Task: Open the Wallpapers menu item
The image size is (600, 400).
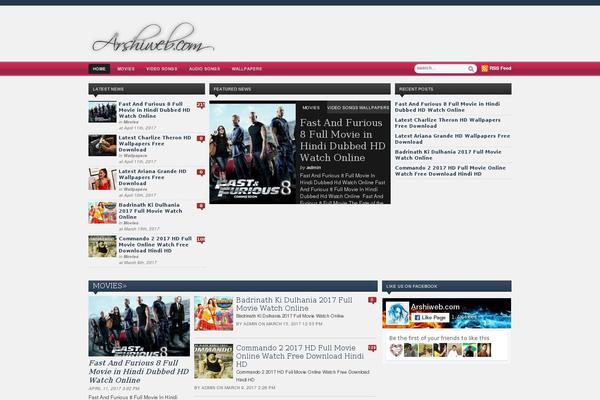Action: [247, 69]
